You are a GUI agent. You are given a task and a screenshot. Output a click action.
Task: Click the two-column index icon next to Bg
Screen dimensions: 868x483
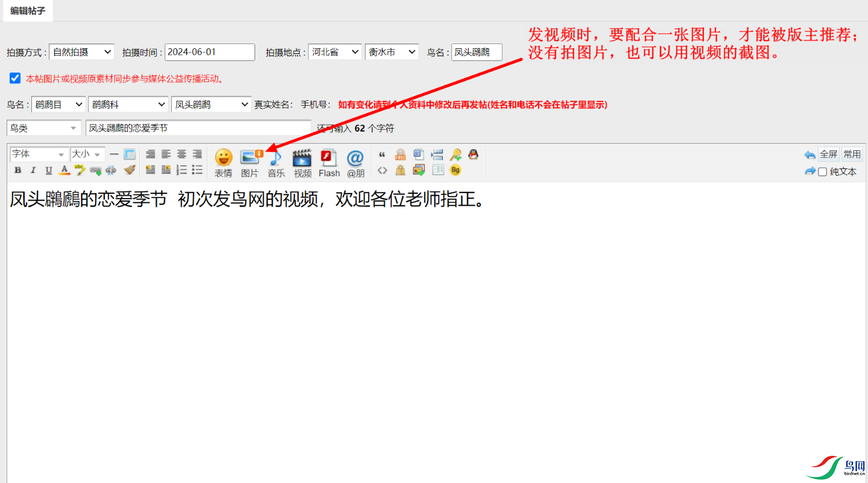(x=438, y=170)
